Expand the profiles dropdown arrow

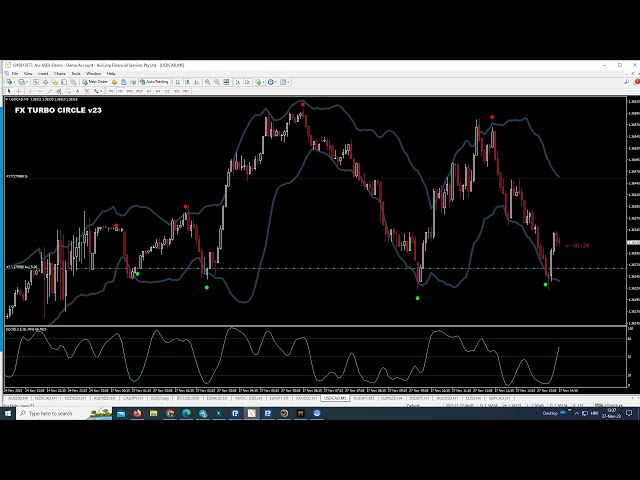(29, 82)
